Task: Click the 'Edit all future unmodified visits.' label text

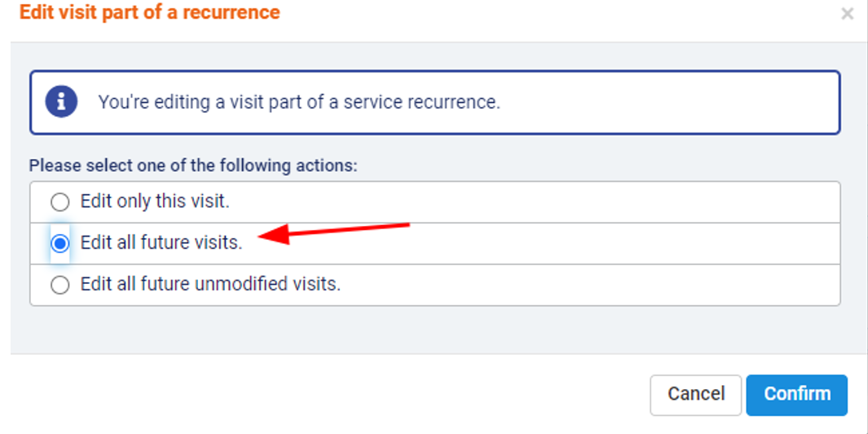Action: click(x=210, y=285)
